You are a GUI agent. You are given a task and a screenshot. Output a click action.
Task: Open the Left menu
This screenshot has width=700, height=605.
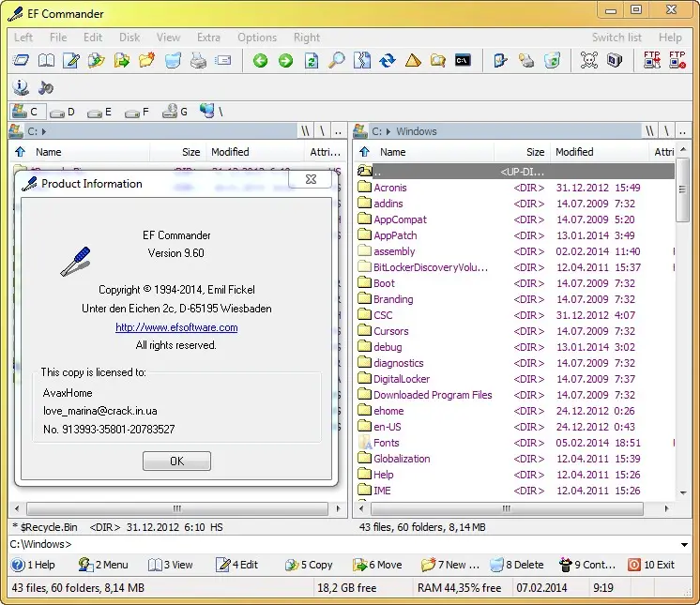click(x=23, y=38)
